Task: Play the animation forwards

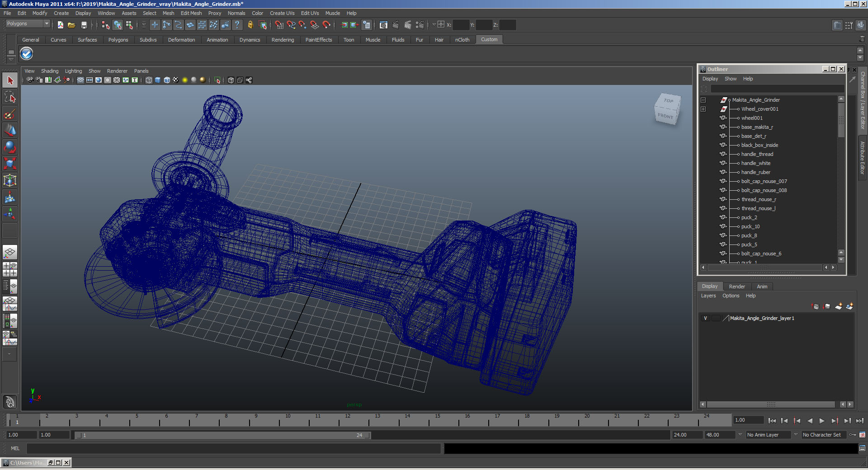Action: 822,421
